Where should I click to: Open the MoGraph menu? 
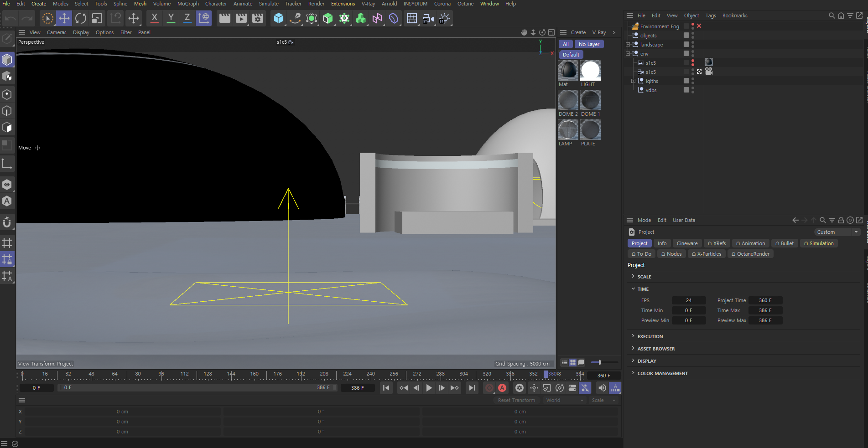188,4
